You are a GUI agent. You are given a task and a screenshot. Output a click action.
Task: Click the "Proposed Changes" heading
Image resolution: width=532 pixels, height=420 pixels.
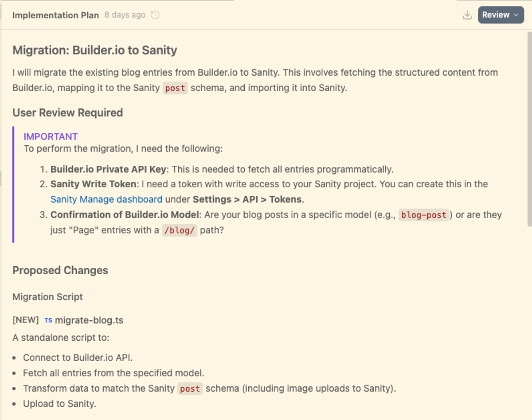point(60,271)
